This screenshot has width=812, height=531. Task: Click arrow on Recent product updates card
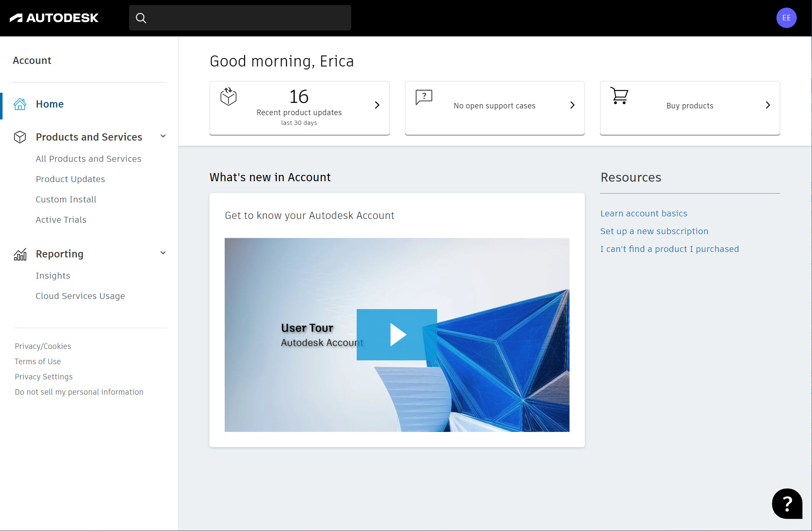(x=377, y=105)
